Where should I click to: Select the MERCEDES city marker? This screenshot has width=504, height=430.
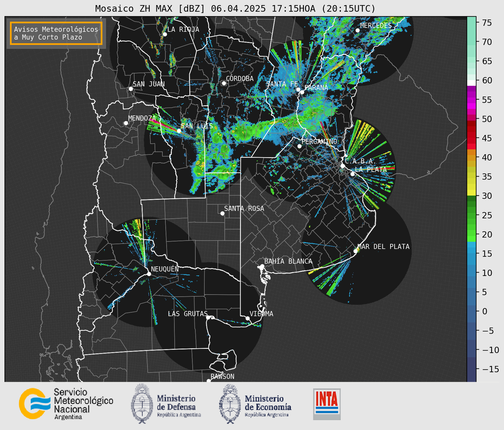pyautogui.click(x=358, y=31)
